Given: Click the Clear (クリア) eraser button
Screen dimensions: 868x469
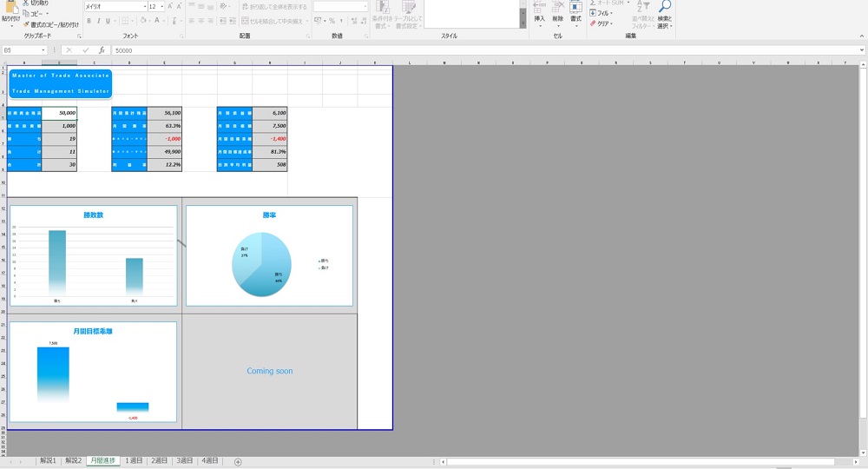Looking at the screenshot, I should [602, 23].
